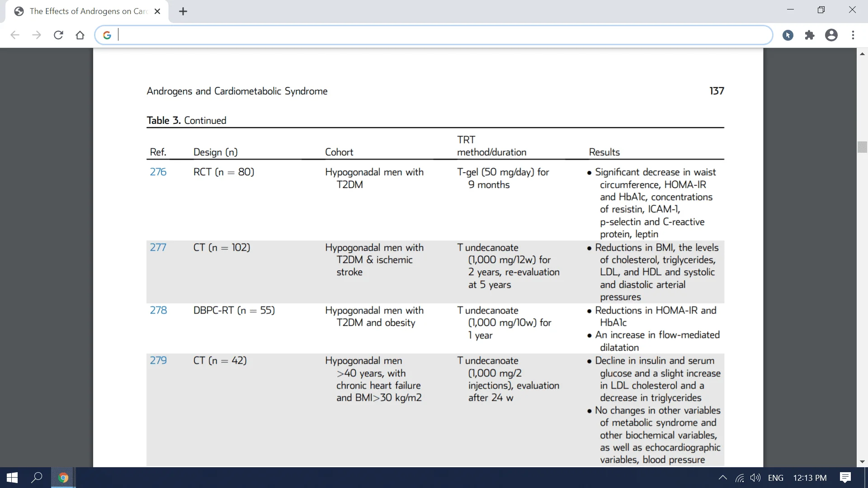
Task: Click 'T2DM & ischemic' cohort text
Action: 374,260
